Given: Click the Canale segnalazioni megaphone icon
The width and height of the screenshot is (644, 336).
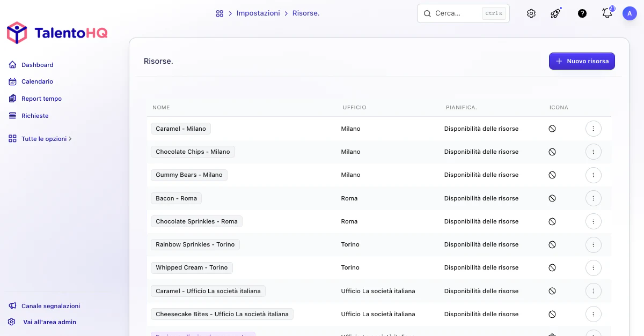Looking at the screenshot, I should tap(12, 306).
